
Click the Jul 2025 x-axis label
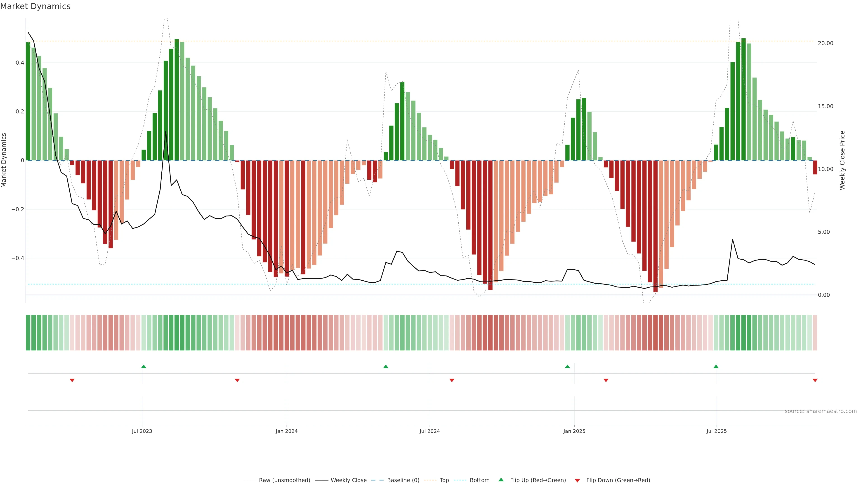(x=716, y=431)
